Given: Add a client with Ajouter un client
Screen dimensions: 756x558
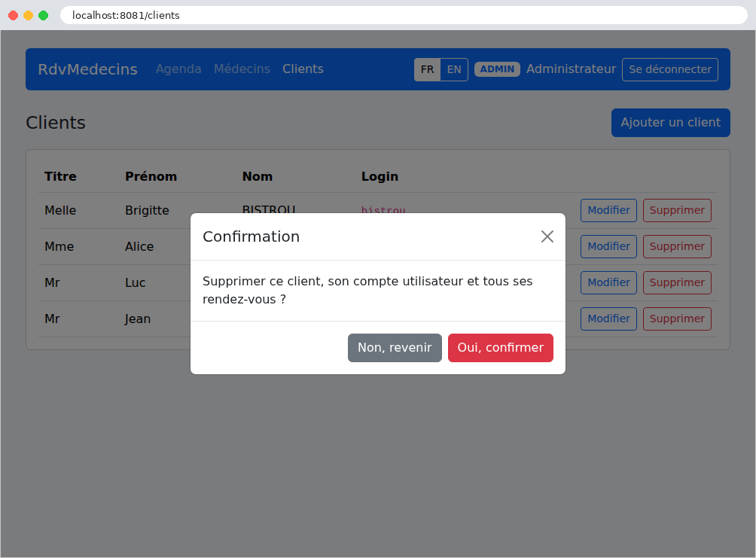Looking at the screenshot, I should 671,123.
